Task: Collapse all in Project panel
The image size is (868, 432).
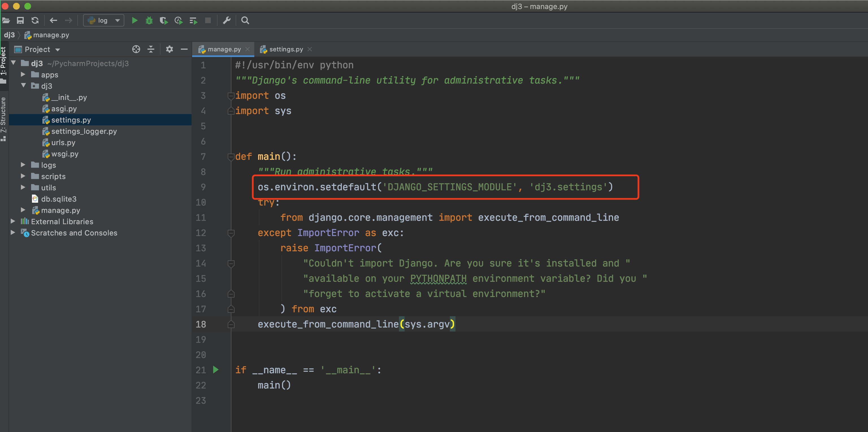Action: tap(151, 49)
